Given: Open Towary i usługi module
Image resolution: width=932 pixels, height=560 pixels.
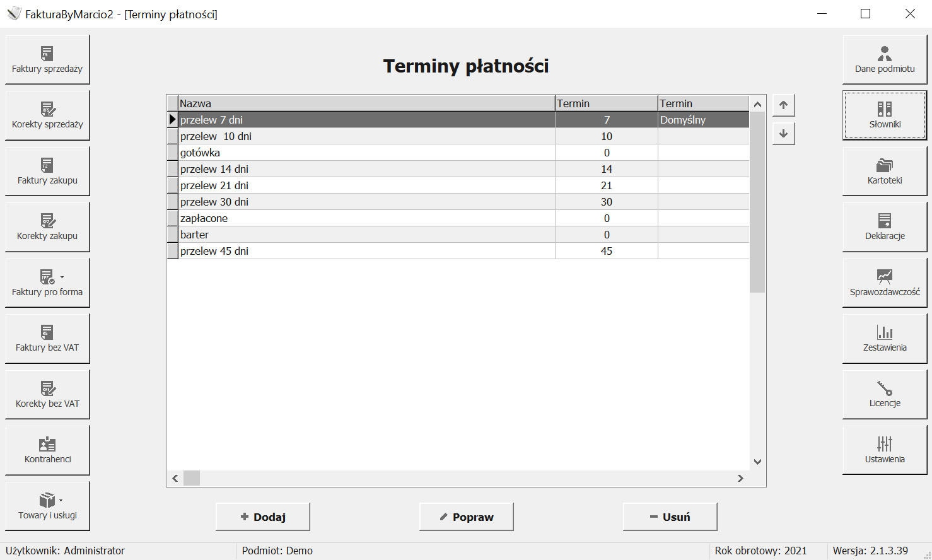Looking at the screenshot, I should pyautogui.click(x=47, y=506).
